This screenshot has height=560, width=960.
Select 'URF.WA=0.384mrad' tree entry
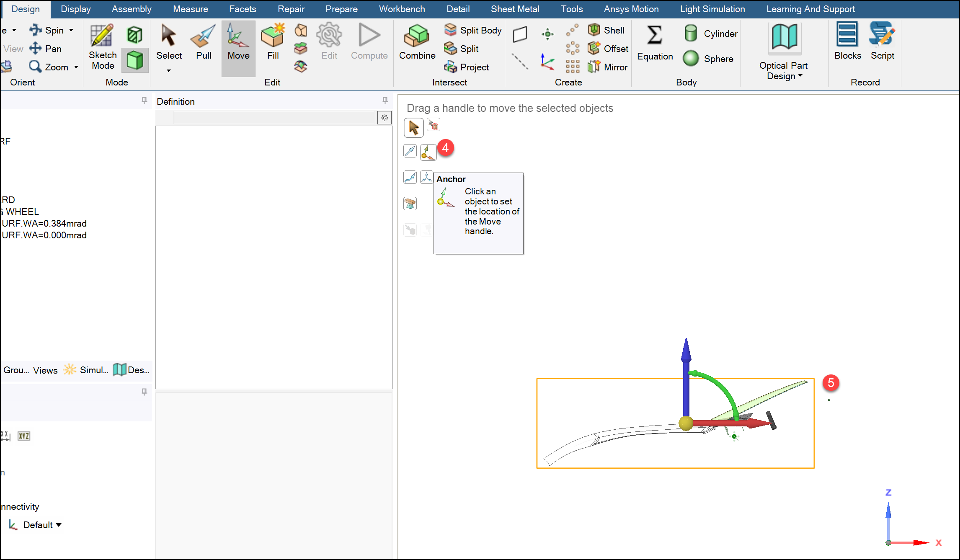pos(44,223)
